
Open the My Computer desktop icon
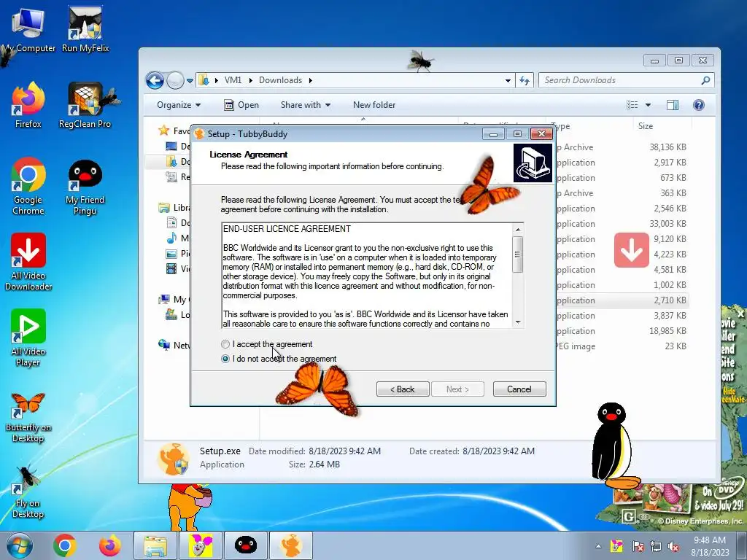tap(28, 29)
